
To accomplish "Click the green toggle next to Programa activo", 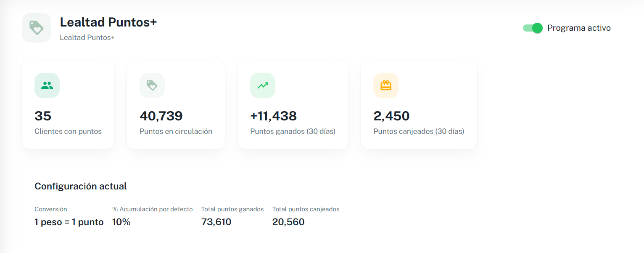I will click(x=532, y=28).
